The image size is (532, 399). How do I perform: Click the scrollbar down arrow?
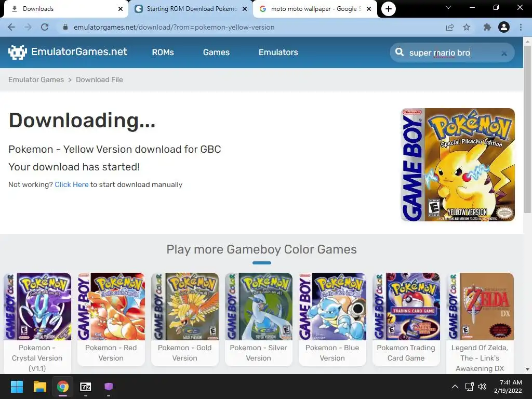[527, 369]
